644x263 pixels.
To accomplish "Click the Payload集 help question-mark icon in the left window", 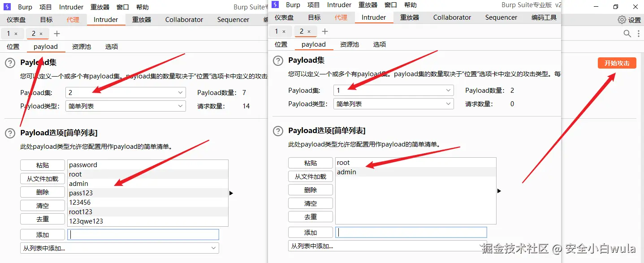I will point(10,63).
